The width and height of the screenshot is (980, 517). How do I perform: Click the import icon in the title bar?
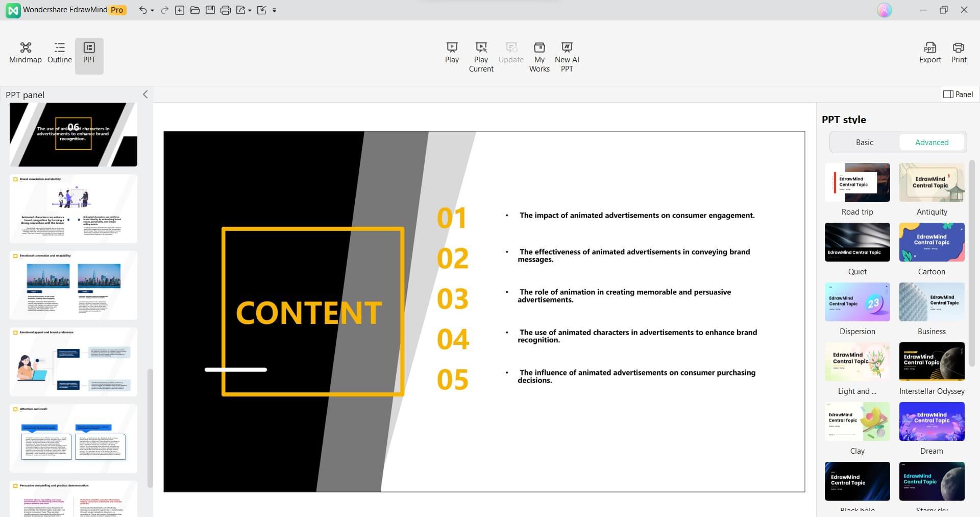tap(262, 10)
